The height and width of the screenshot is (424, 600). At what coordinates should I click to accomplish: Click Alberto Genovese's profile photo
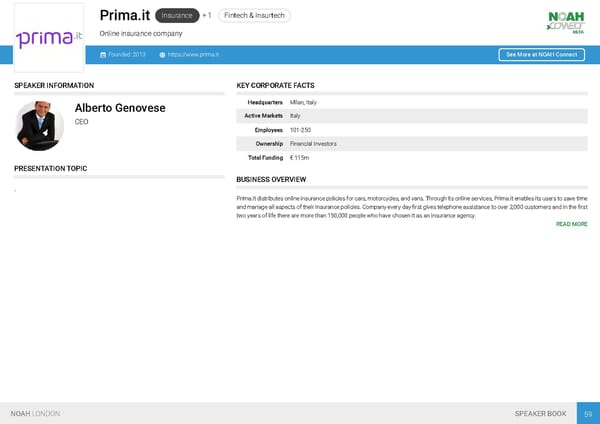coord(40,126)
